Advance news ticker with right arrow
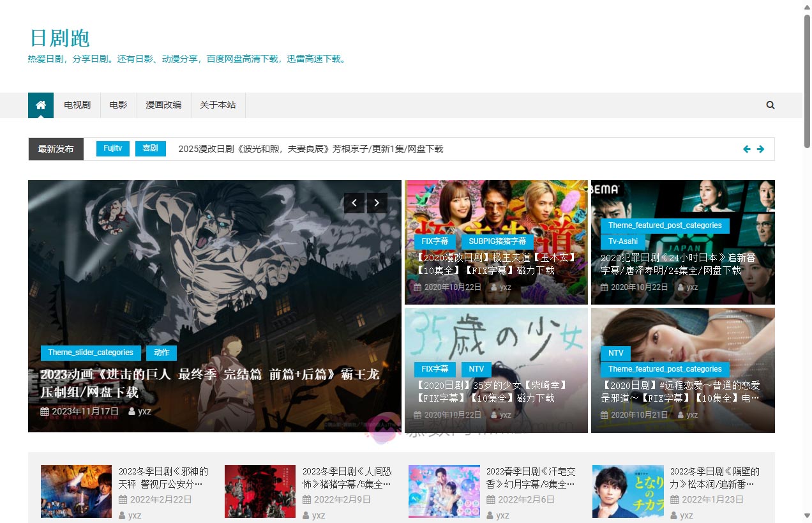 point(760,149)
